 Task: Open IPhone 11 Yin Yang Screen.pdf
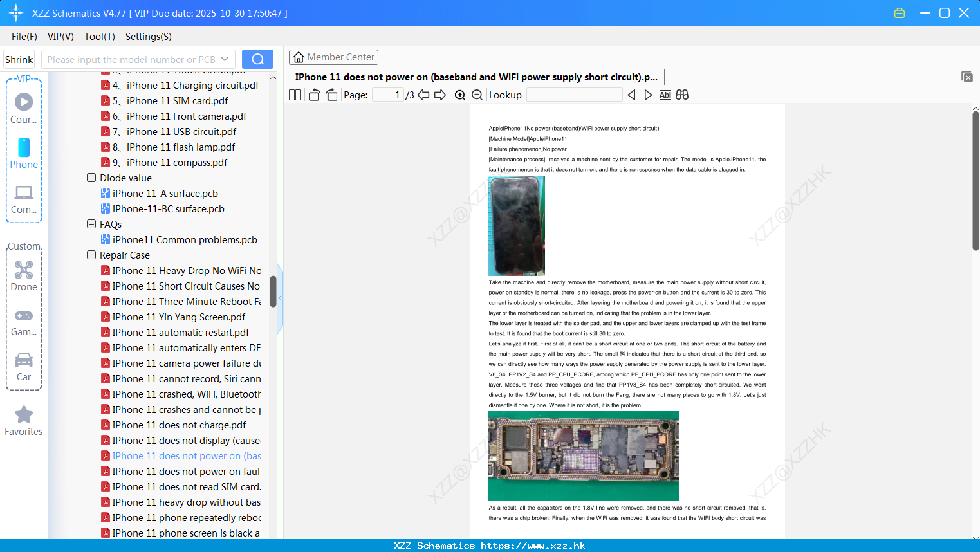click(x=173, y=317)
